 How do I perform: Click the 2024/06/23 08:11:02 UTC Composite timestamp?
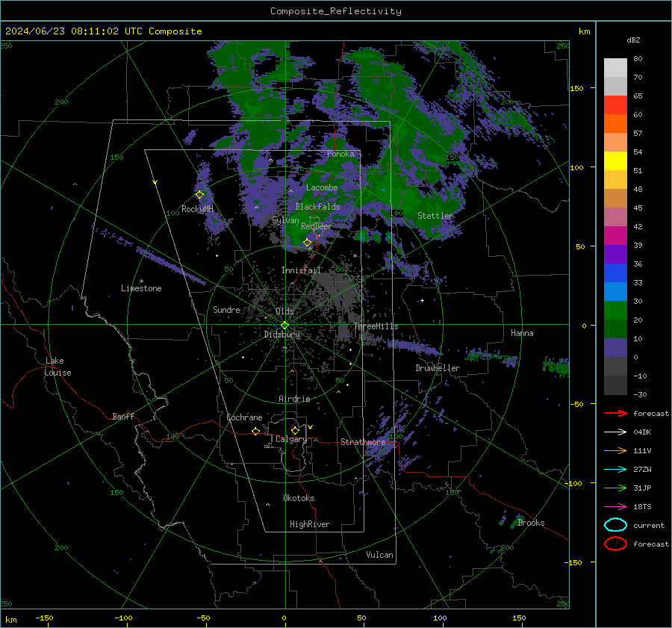coord(103,31)
